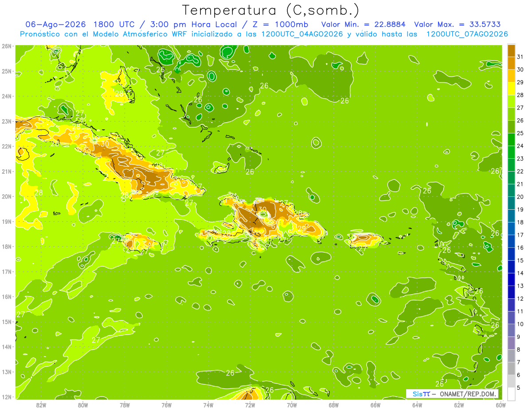Select the purple colorbar band between 9 and 10
This screenshot has height=411, width=532.
click(x=511, y=330)
